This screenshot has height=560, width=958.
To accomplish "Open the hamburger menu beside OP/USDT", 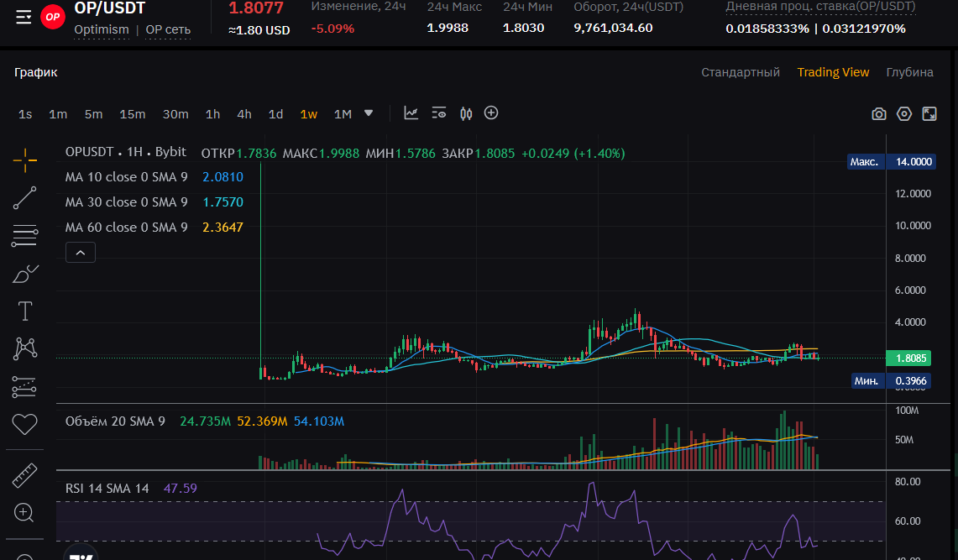I will (x=24, y=17).
